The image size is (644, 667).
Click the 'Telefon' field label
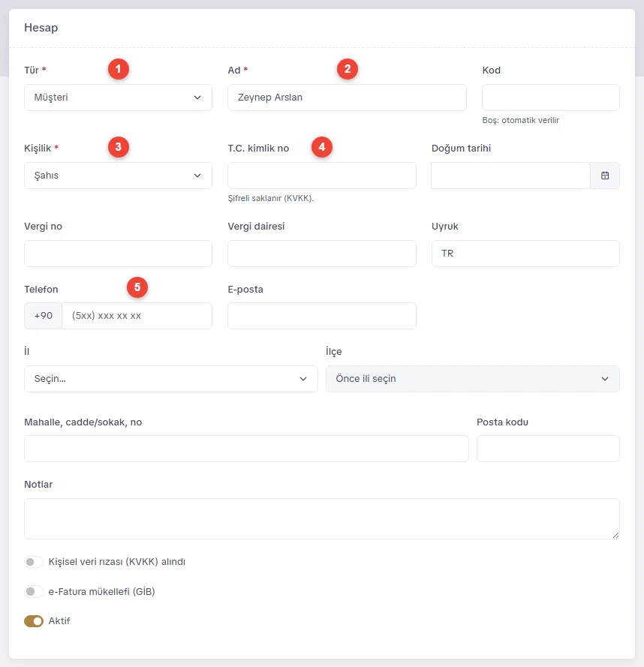[x=41, y=290]
